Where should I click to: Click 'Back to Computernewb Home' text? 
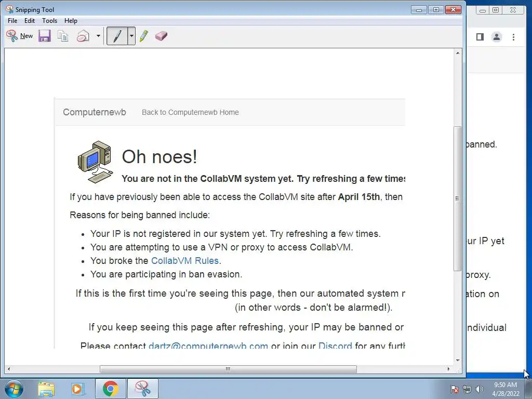[190, 112]
